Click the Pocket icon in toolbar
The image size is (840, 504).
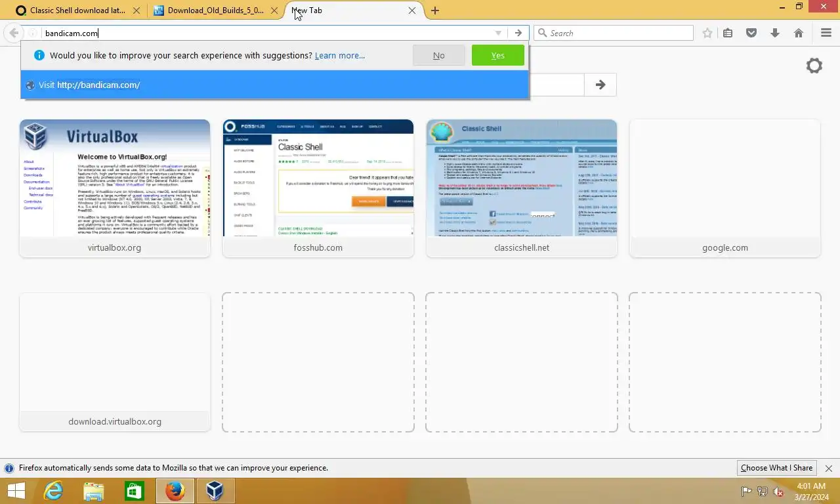(x=751, y=33)
